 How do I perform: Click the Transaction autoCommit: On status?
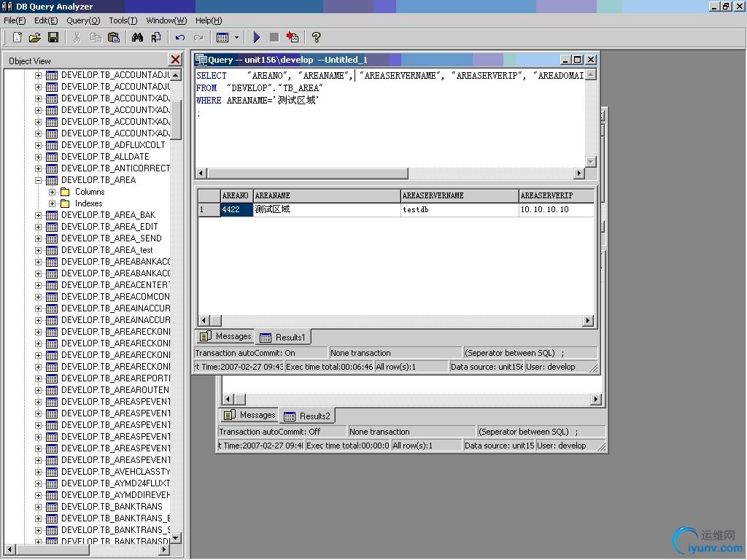pos(260,353)
